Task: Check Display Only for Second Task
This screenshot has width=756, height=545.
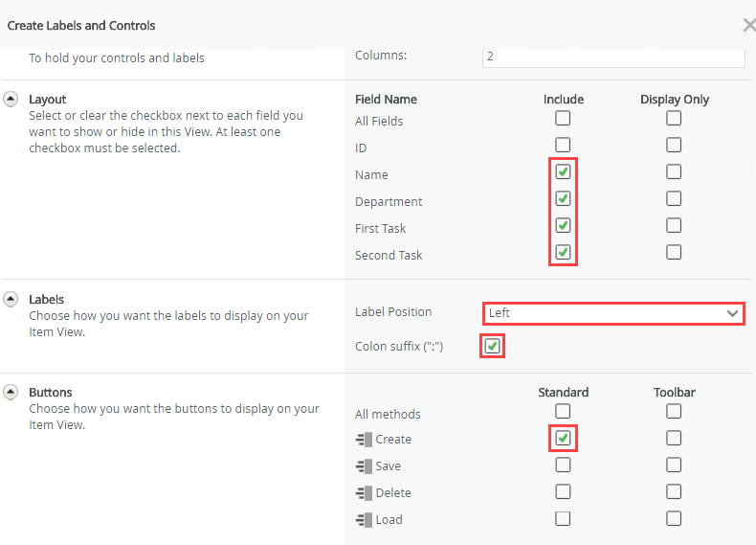Action: (x=674, y=252)
